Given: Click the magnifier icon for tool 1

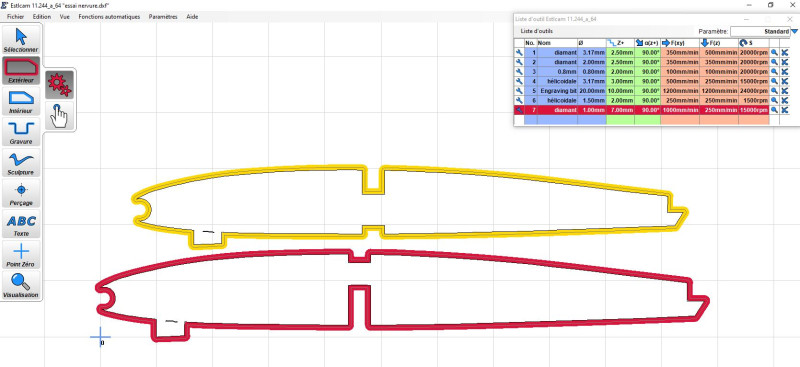Looking at the screenshot, I should pyautogui.click(x=774, y=53).
